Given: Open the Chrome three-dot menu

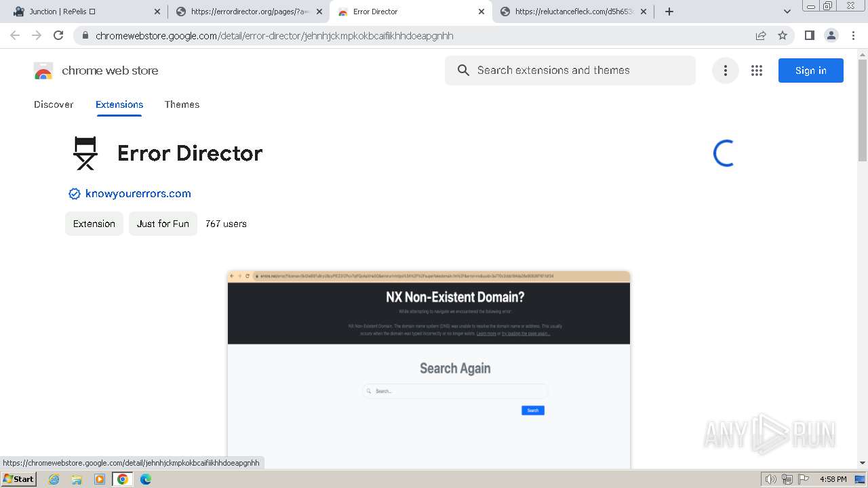Looking at the screenshot, I should coord(853,35).
